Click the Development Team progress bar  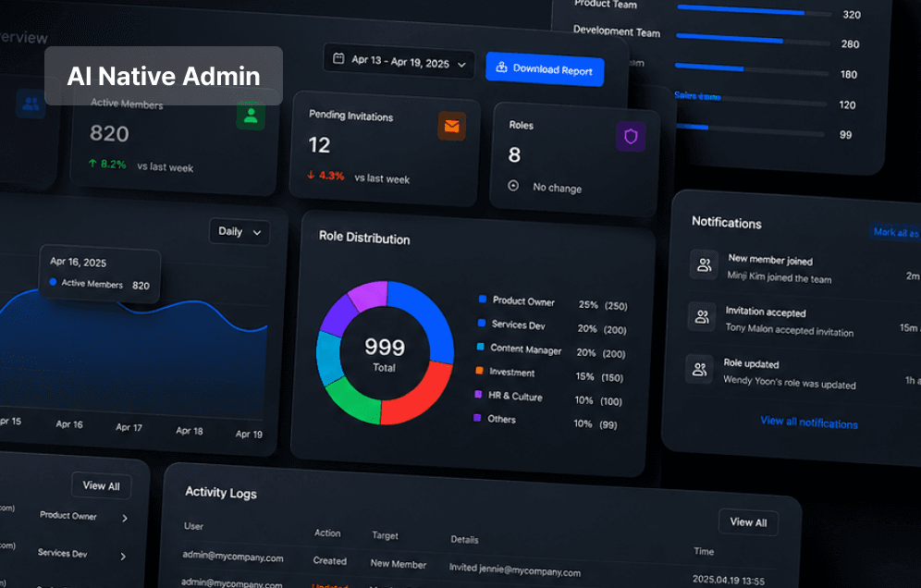[753, 40]
